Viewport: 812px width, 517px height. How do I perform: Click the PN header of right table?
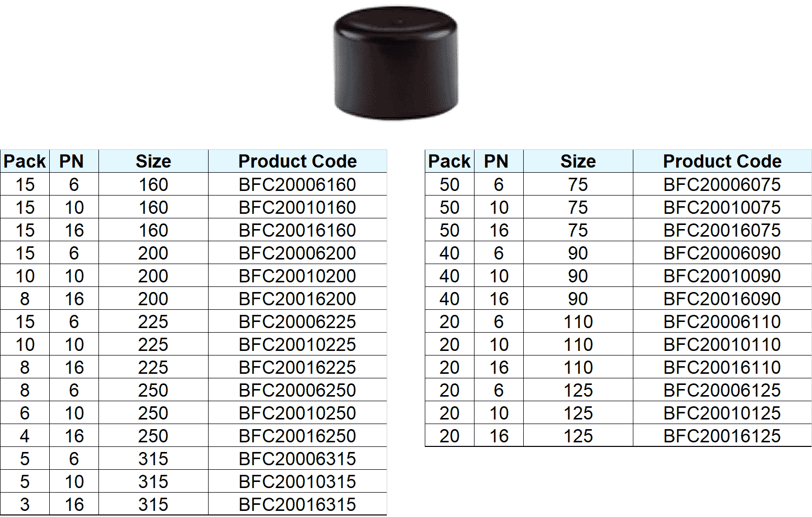[x=496, y=161]
